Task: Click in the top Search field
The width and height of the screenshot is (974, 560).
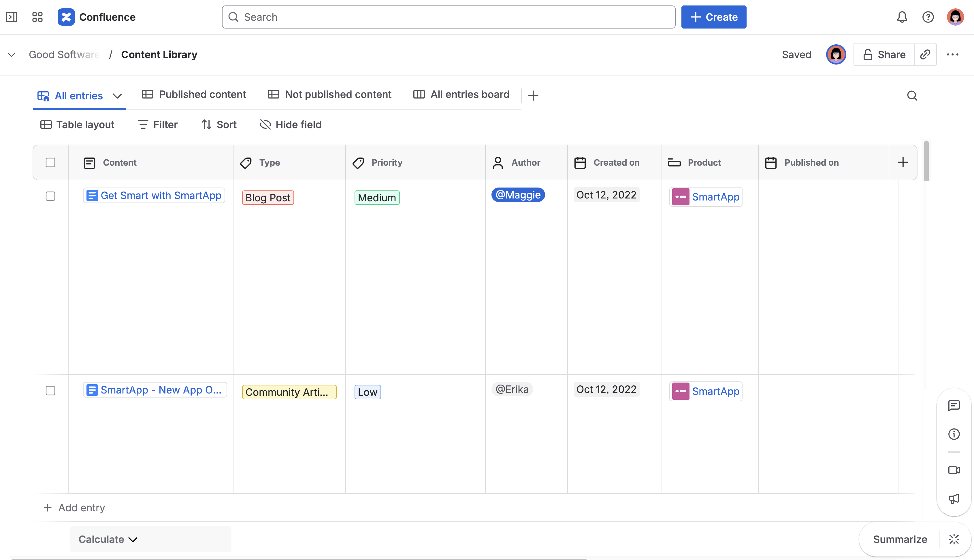Action: click(448, 17)
